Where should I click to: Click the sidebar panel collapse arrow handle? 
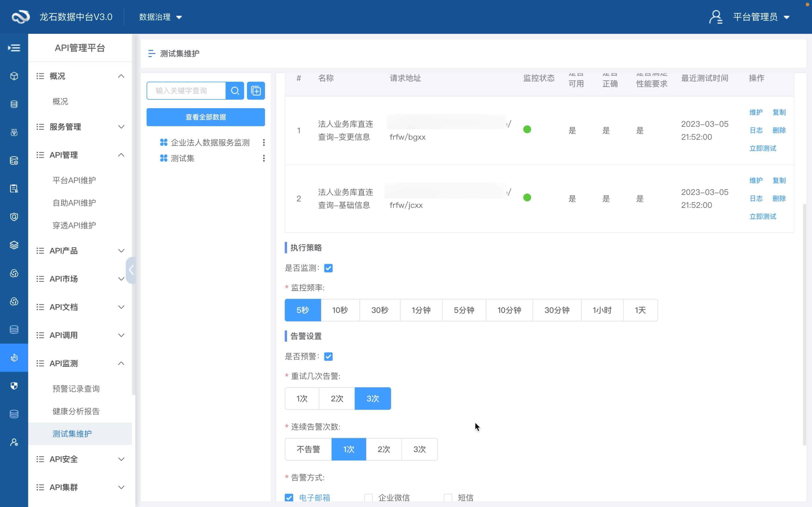click(x=130, y=270)
